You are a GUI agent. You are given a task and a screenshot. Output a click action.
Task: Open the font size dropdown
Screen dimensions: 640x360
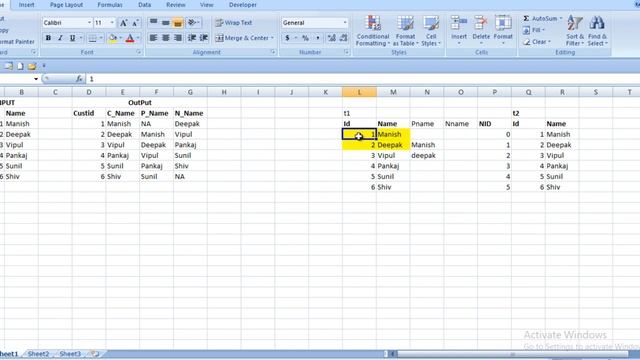pyautogui.click(x=112, y=23)
